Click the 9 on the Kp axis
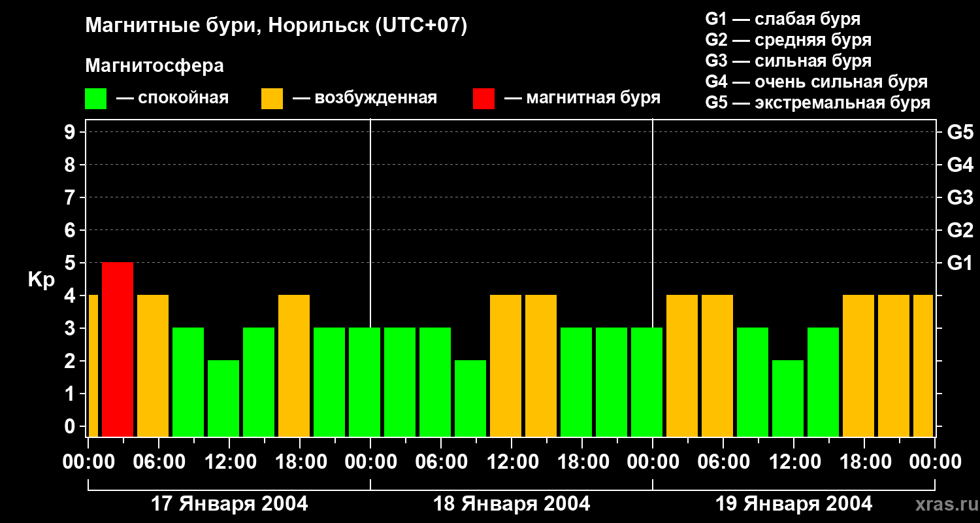The width and height of the screenshot is (980, 523). click(71, 132)
